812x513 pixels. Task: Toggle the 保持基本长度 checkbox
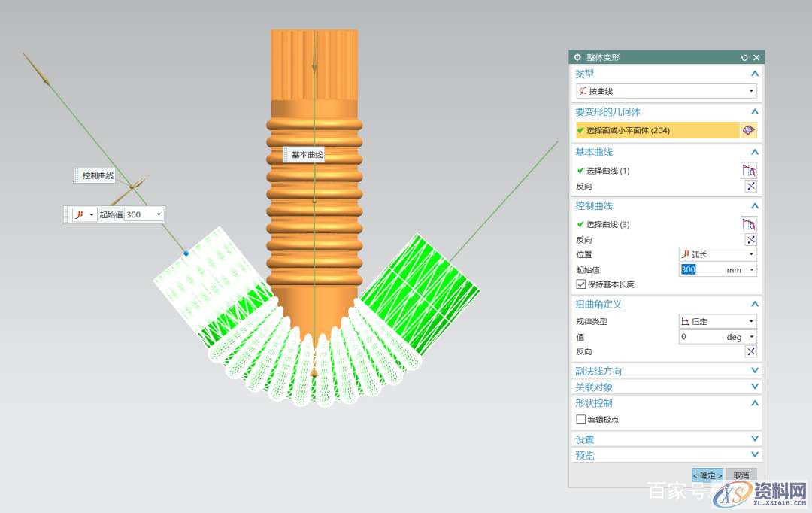(580, 284)
